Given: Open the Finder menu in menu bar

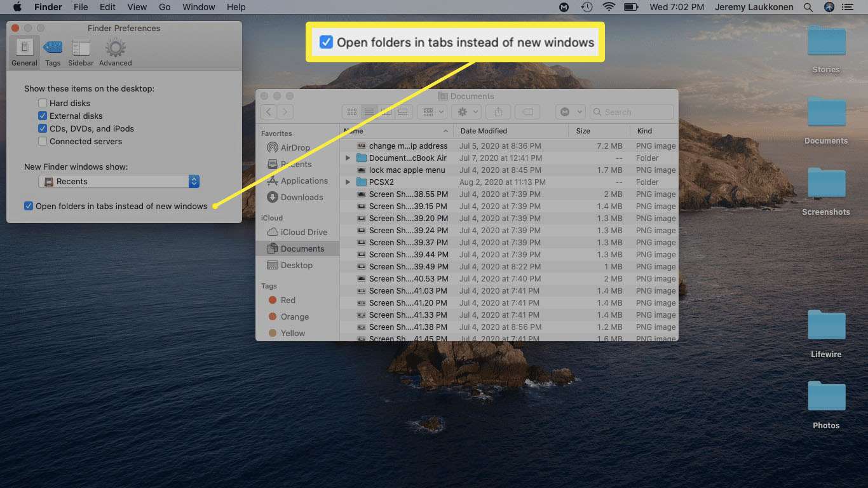Looking at the screenshot, I should click(x=48, y=7).
